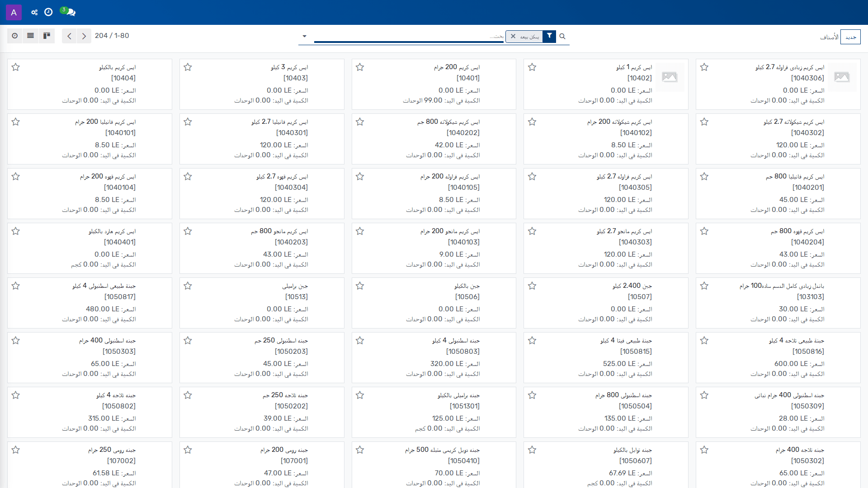Open the activities clock in top bar
Screen dimensions: 868x488
(x=48, y=12)
